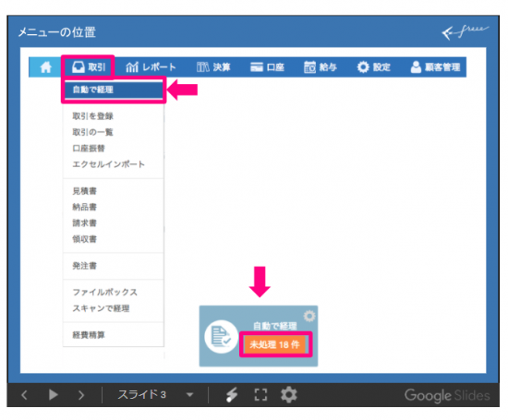Image resolution: width=508 pixels, height=420 pixels.
Task: Toggle fullscreen presentation mode
Action: (x=260, y=395)
